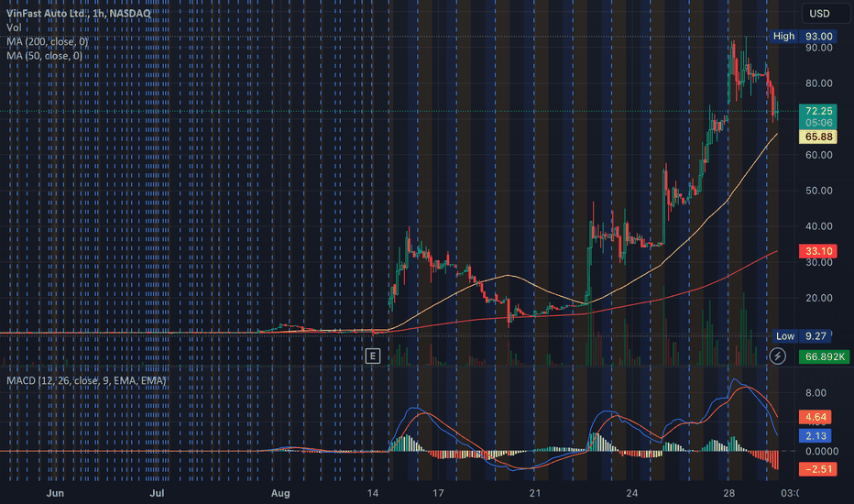Click the 28 date label on the time axis
This screenshot has width=854, height=504.
click(728, 493)
